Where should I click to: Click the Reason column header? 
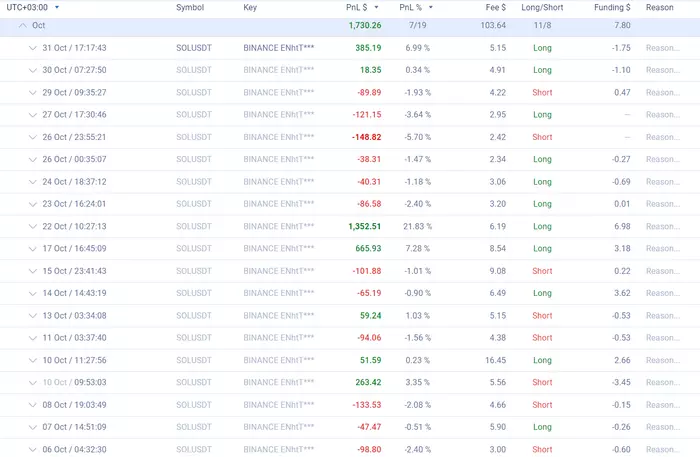[x=659, y=7]
